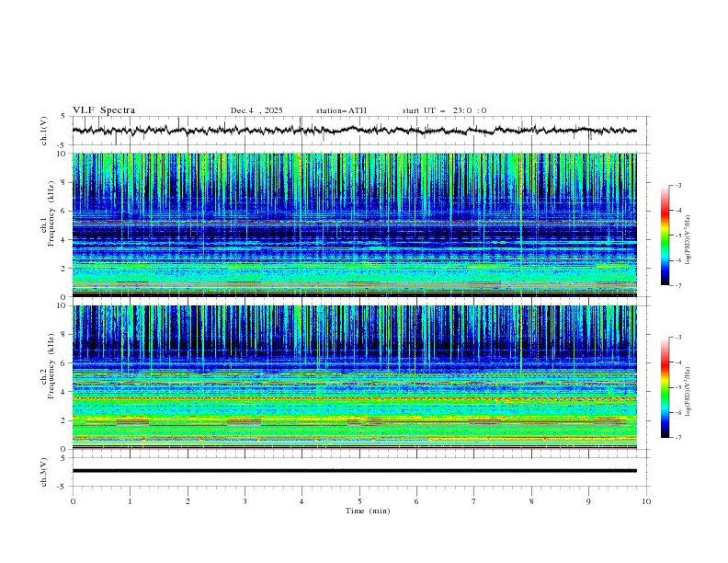The image size is (728, 563).
Task: Click the "-7" tick on lower colorbar
Action: pos(678,438)
